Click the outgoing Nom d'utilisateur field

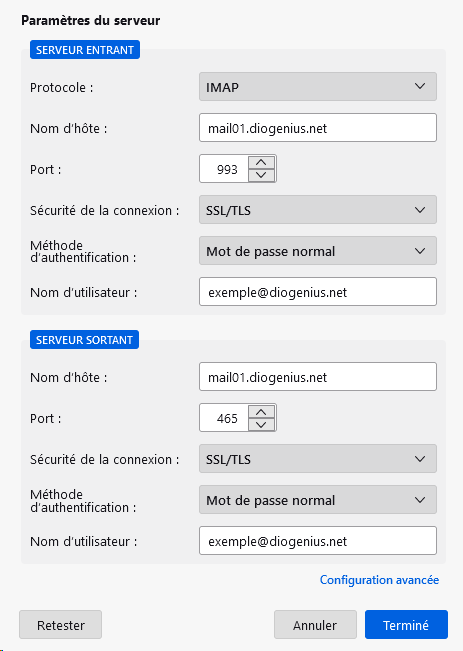[318, 541]
